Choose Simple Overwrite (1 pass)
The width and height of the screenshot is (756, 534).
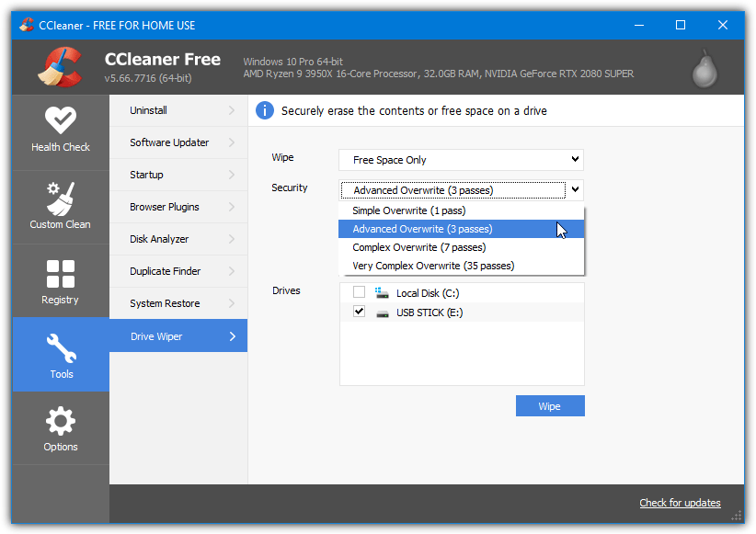click(461, 210)
